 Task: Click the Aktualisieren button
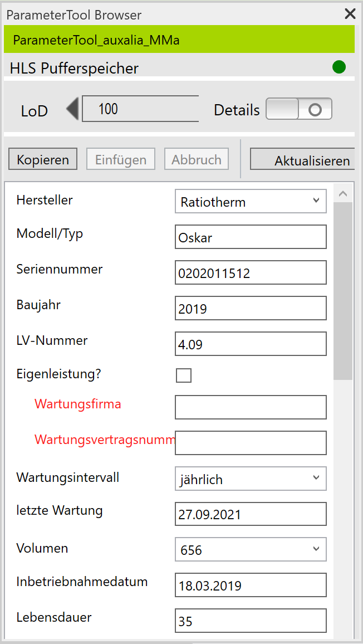coord(303,160)
